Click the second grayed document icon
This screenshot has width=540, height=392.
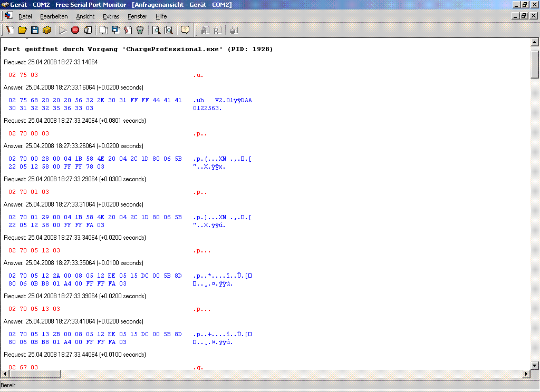click(217, 30)
